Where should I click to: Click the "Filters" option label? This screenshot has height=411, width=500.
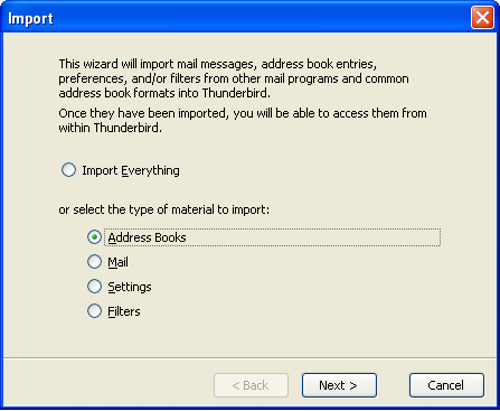point(124,312)
